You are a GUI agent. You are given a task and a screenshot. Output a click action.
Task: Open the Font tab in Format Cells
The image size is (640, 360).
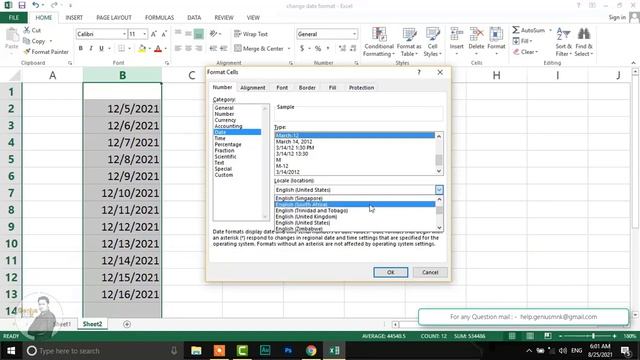282,88
